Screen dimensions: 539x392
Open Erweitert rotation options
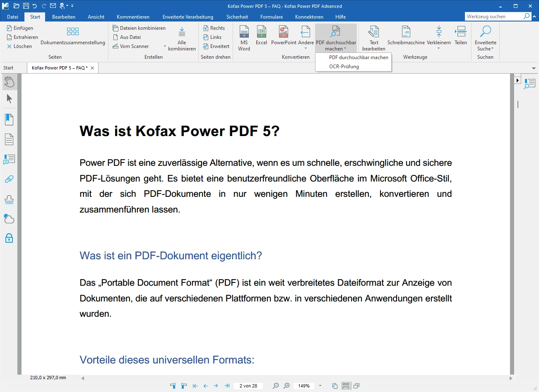(216, 46)
